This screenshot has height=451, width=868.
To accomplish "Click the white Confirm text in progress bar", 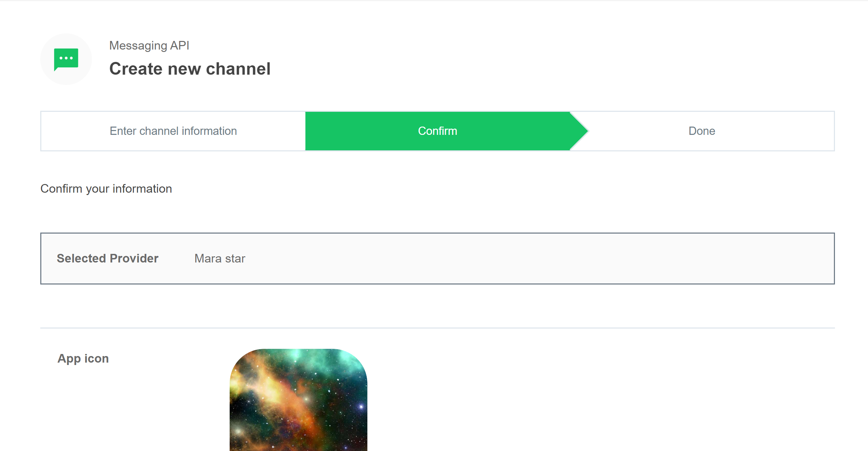I will tap(438, 131).
